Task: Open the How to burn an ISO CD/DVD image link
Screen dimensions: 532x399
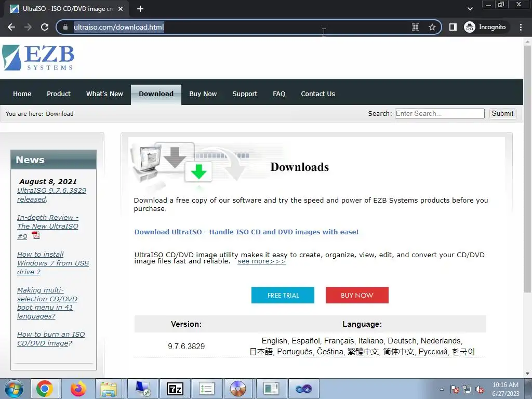Action: tap(51, 339)
